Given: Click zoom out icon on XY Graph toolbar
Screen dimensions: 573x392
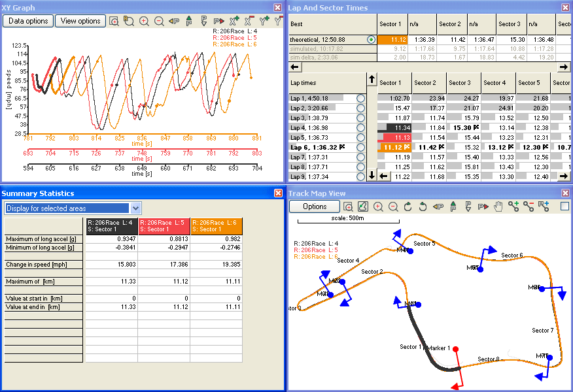Looking at the screenshot, I should (x=159, y=21).
